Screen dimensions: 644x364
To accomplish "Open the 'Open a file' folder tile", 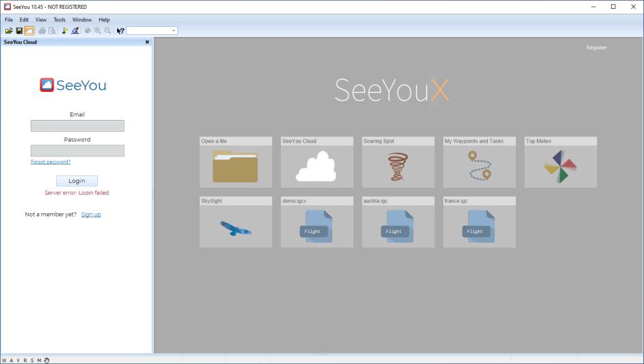I will pos(236,162).
